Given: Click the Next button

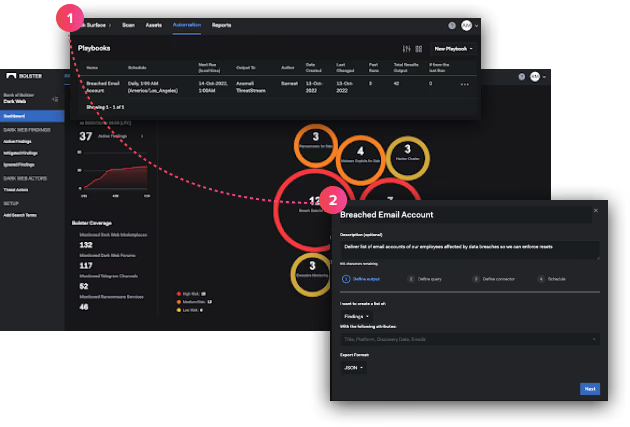Looking at the screenshot, I should click(x=590, y=389).
